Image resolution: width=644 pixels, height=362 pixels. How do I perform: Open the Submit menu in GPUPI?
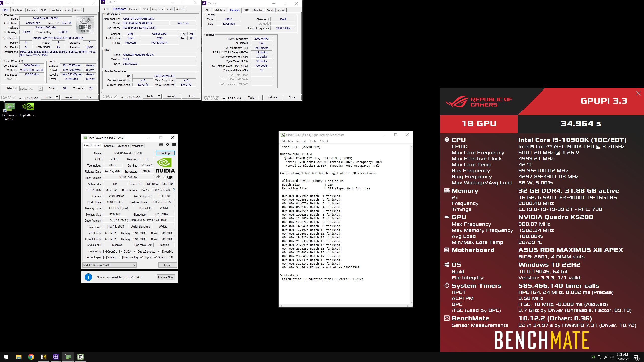click(301, 141)
